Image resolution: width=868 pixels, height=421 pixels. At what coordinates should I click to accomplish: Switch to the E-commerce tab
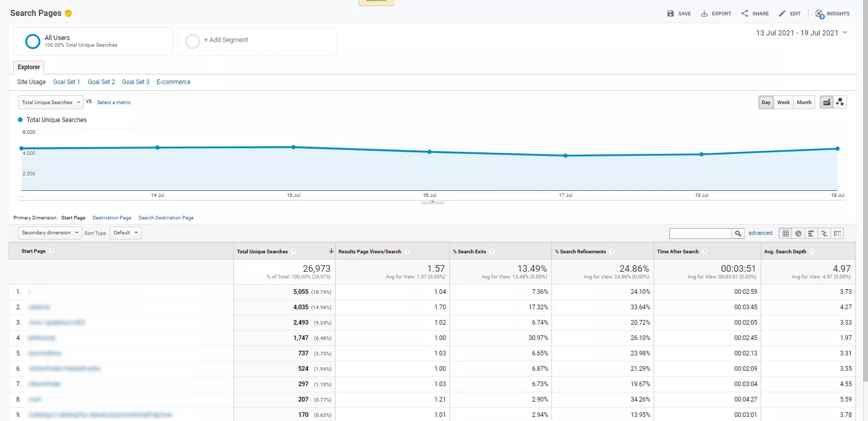(173, 82)
